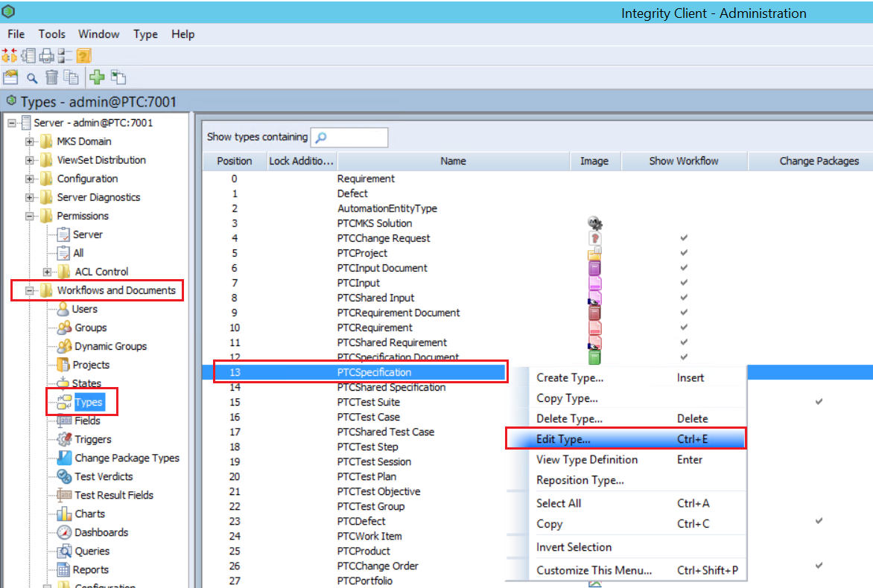Image resolution: width=873 pixels, height=588 pixels.
Task: Open the Triggers node in the tree
Action: (x=92, y=439)
